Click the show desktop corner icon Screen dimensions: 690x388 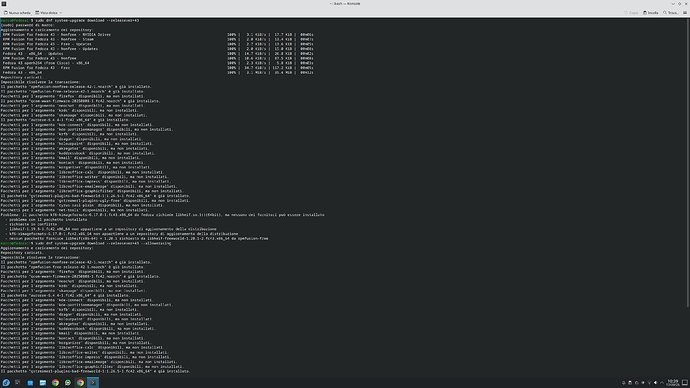pyautogui.click(x=685, y=383)
